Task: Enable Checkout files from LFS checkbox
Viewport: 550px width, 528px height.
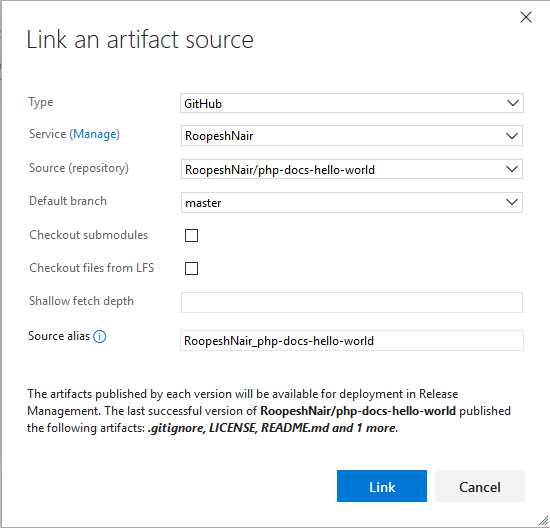Action: (191, 268)
